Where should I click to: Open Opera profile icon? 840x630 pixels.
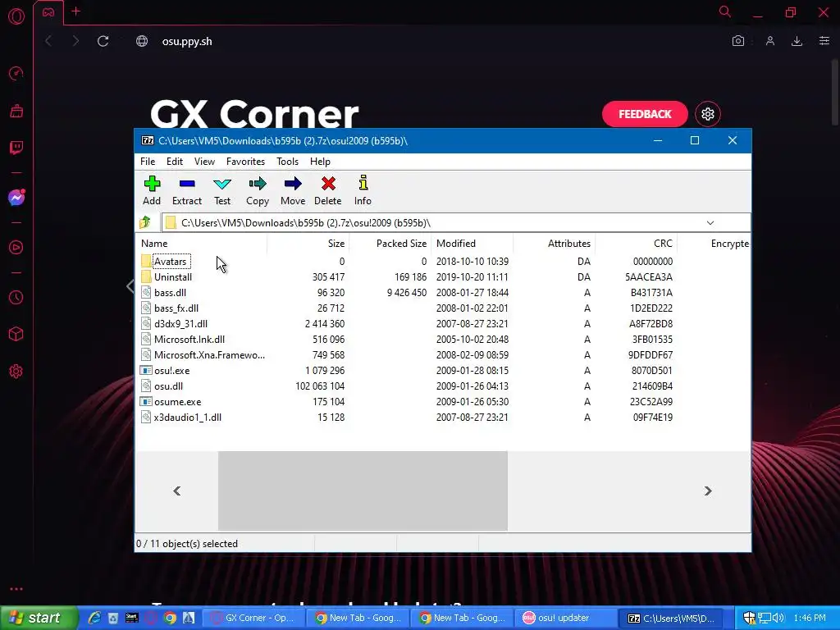pos(769,41)
